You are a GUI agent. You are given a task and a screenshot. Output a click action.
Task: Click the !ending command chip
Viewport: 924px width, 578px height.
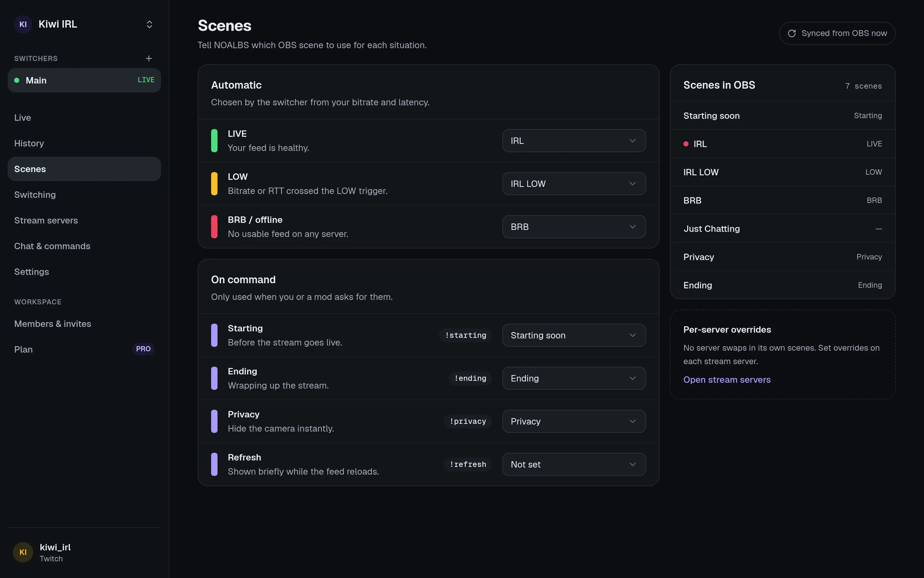pos(470,379)
